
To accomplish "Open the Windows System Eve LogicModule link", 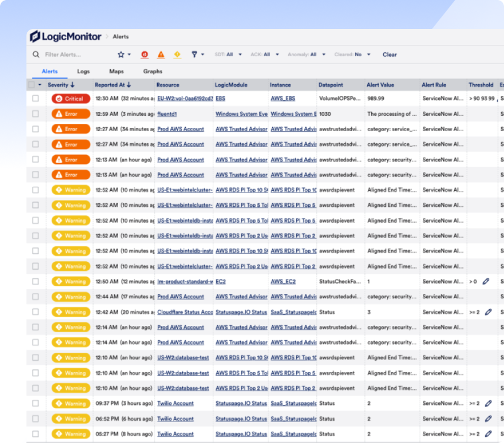I will (242, 114).
